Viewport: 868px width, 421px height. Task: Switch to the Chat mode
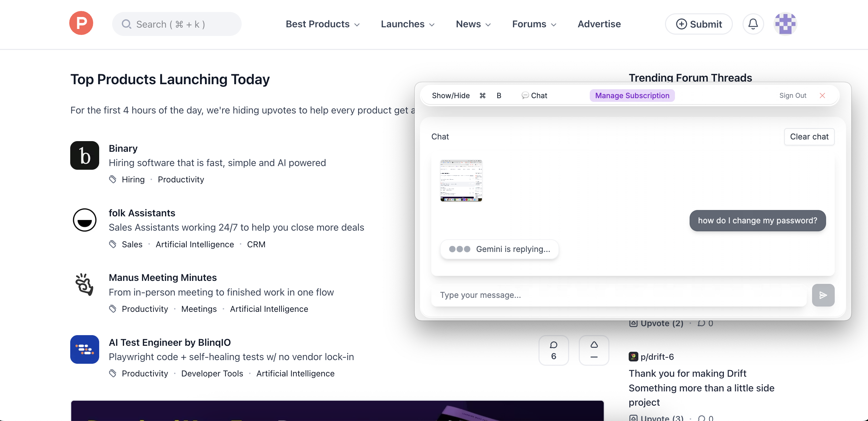534,96
